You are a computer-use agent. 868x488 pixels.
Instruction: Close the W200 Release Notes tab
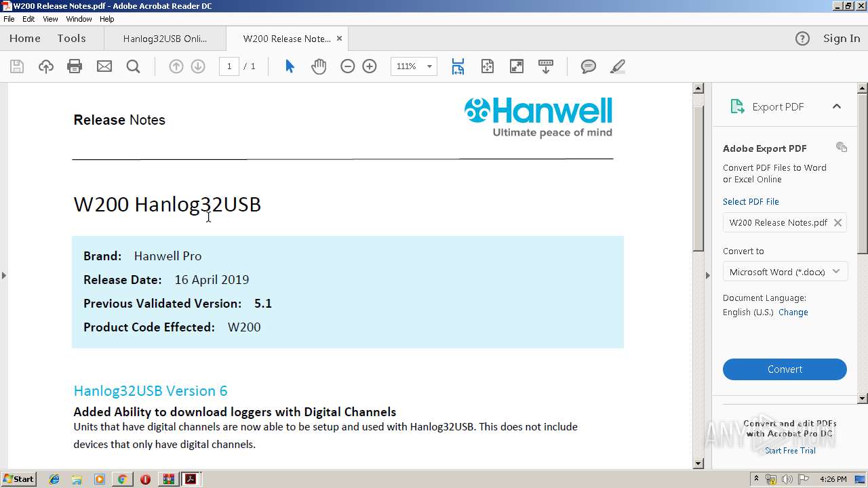tap(340, 39)
